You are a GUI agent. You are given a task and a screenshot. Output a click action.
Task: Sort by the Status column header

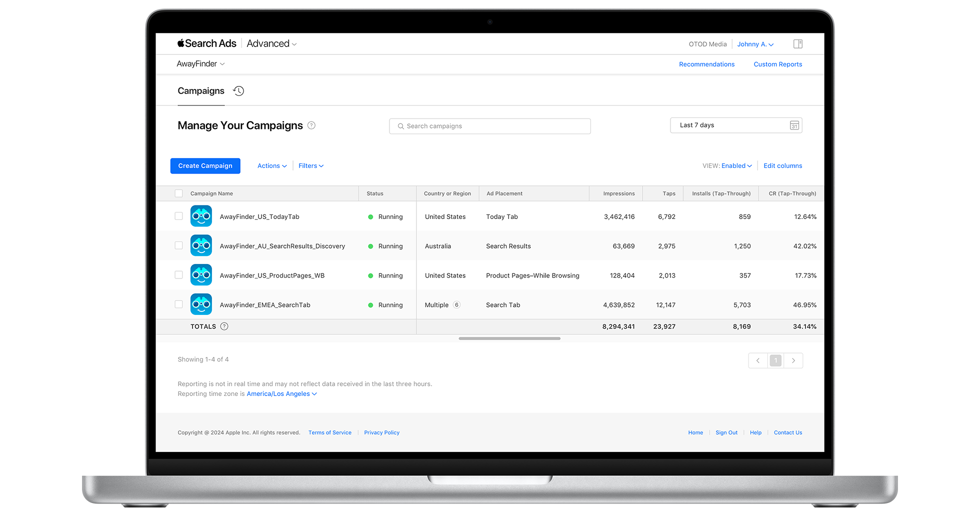tap(375, 194)
